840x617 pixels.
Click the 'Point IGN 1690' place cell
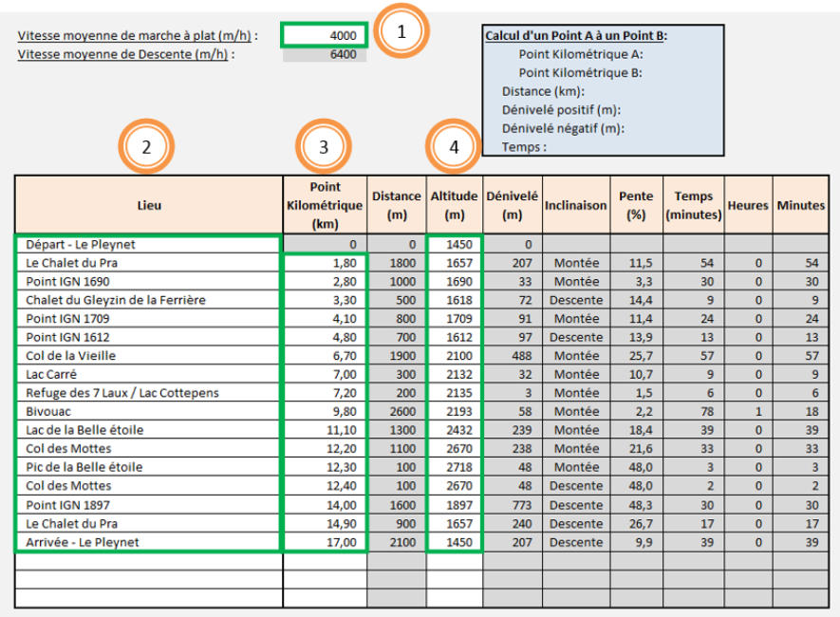[x=148, y=281]
